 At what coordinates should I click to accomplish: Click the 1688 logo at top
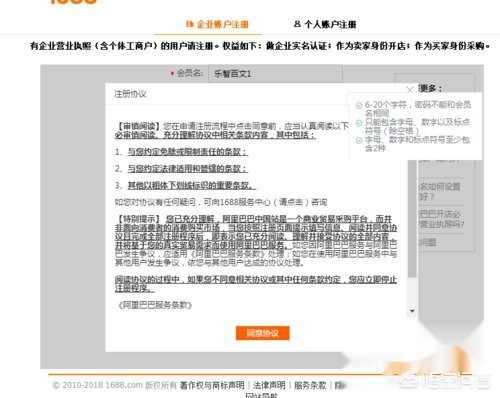[x=74, y=2]
